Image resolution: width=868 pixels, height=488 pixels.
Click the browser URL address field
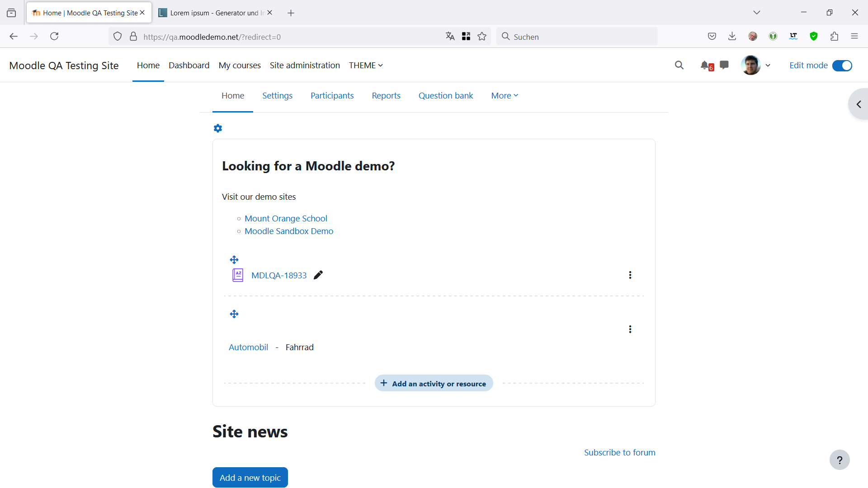click(289, 37)
